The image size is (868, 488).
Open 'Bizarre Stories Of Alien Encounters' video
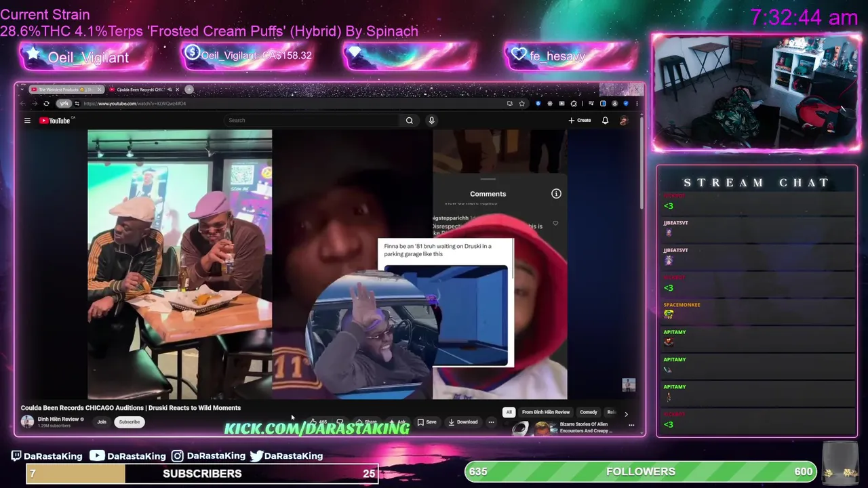tap(586, 427)
